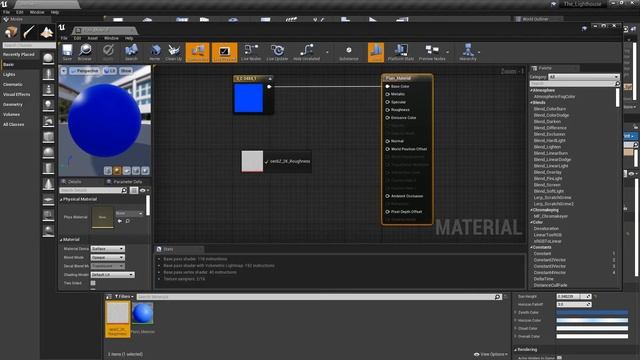
Task: Click the Roughness input pin on material node
Action: (387, 110)
